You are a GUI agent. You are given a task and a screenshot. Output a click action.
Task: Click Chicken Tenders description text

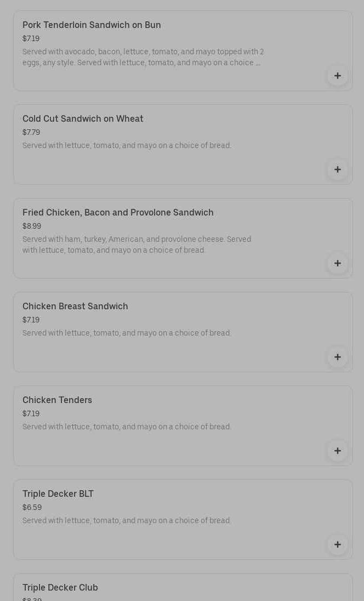pyautogui.click(x=127, y=427)
